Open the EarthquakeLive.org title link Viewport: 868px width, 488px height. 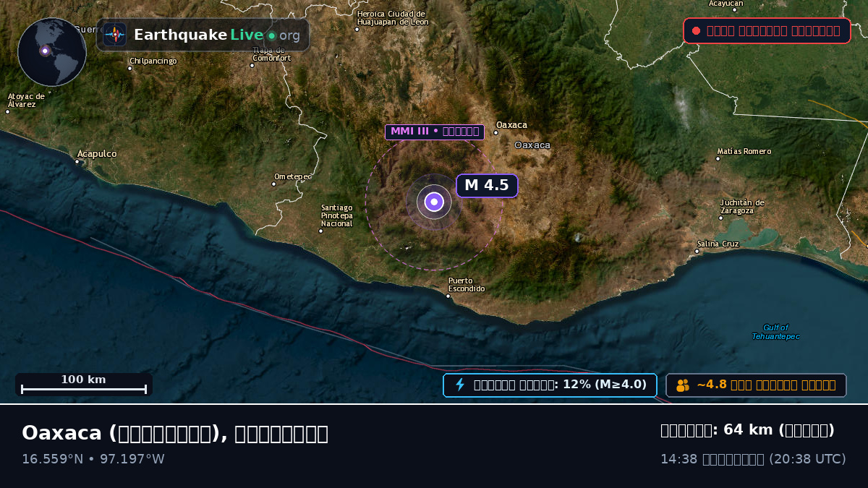(217, 35)
